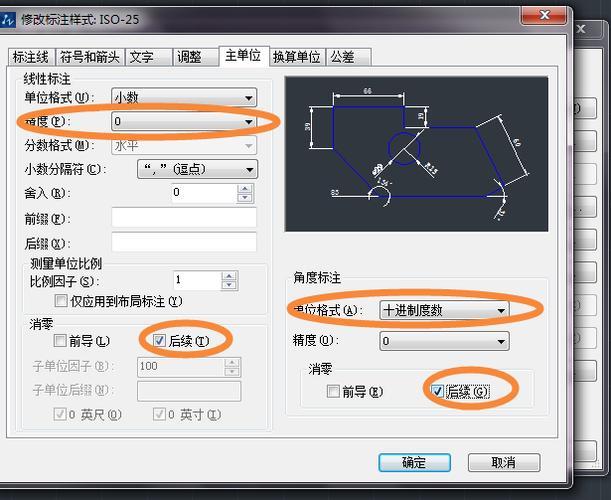
Task: Click the dimension style preview image
Action: 417,154
